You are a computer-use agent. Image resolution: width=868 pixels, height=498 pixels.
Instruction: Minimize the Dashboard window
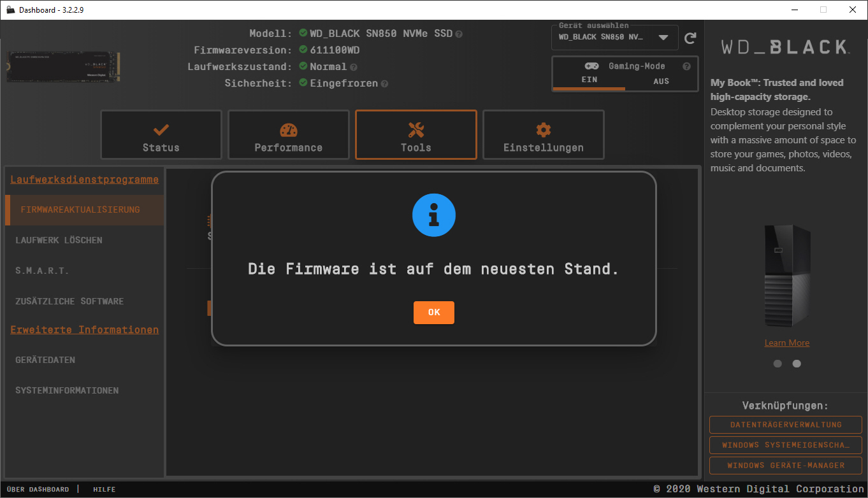(795, 10)
